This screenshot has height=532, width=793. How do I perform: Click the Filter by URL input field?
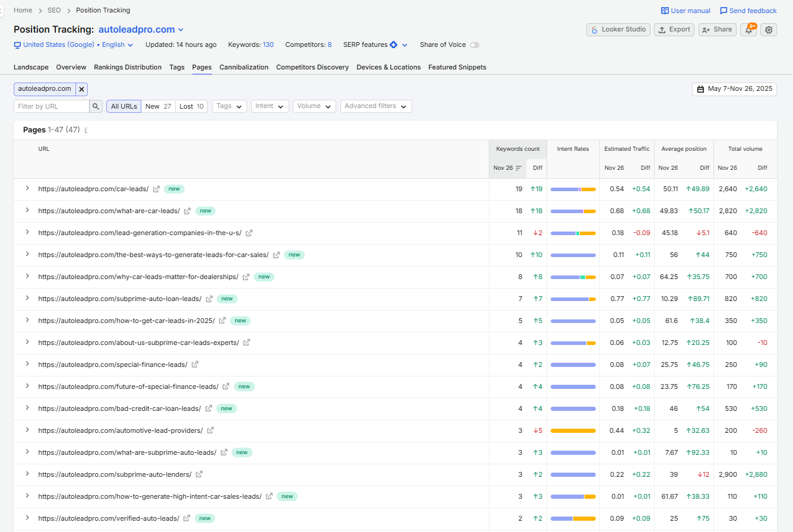[52, 106]
